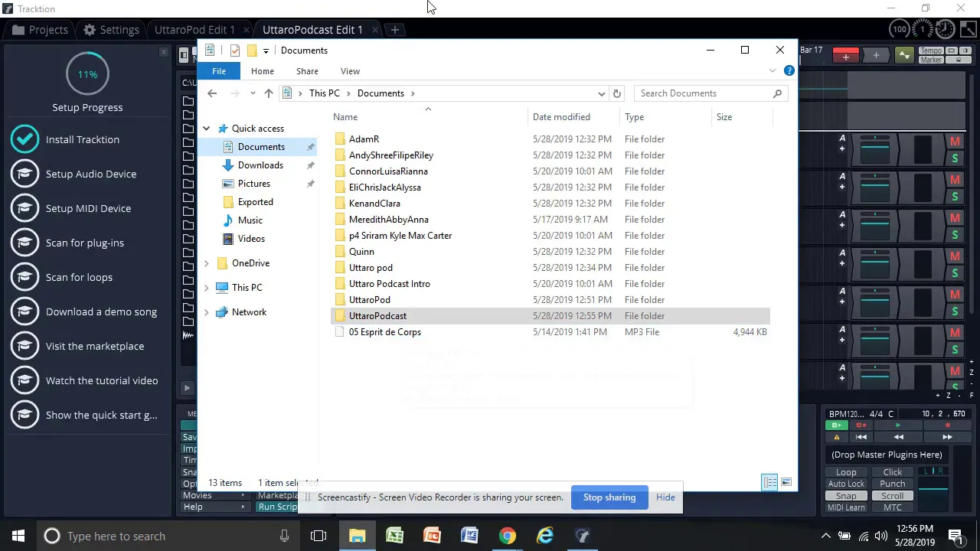Close the Setup Progress panel
The width and height of the screenshot is (980, 551).
click(163, 52)
